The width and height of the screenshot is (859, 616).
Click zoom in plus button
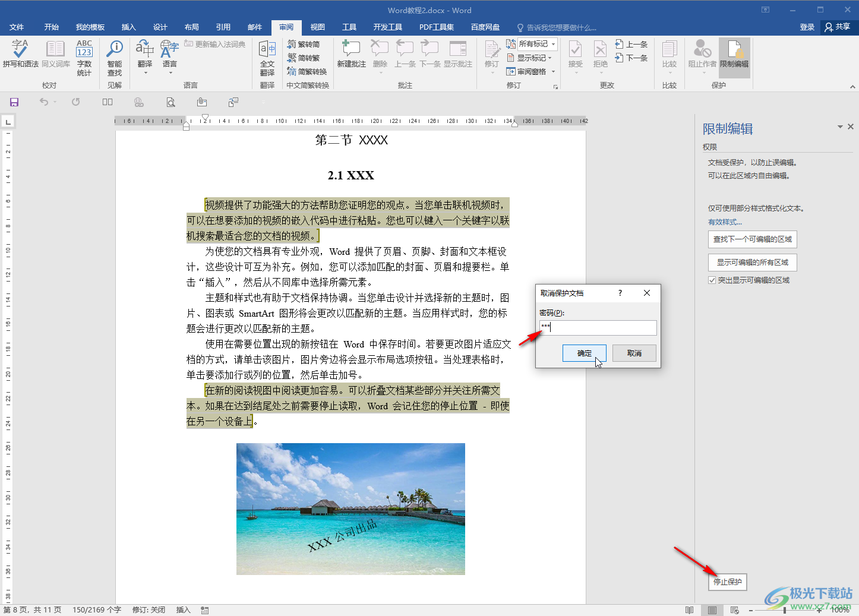tap(819, 610)
